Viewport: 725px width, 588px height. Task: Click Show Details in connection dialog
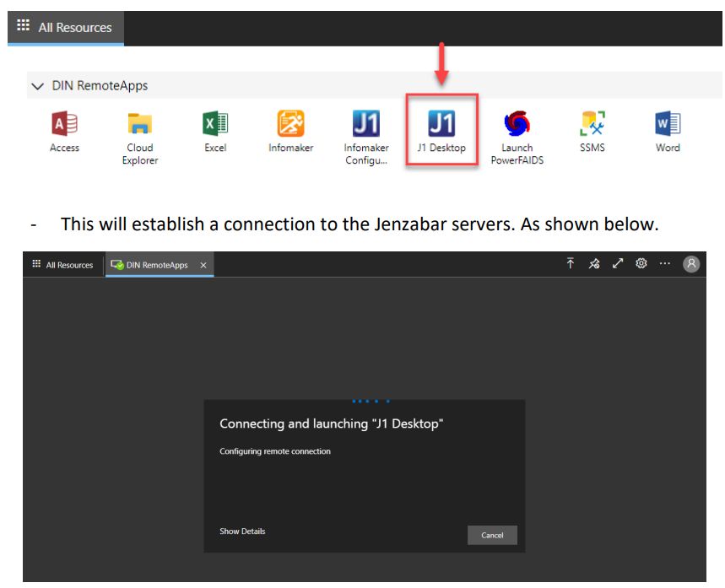click(242, 531)
